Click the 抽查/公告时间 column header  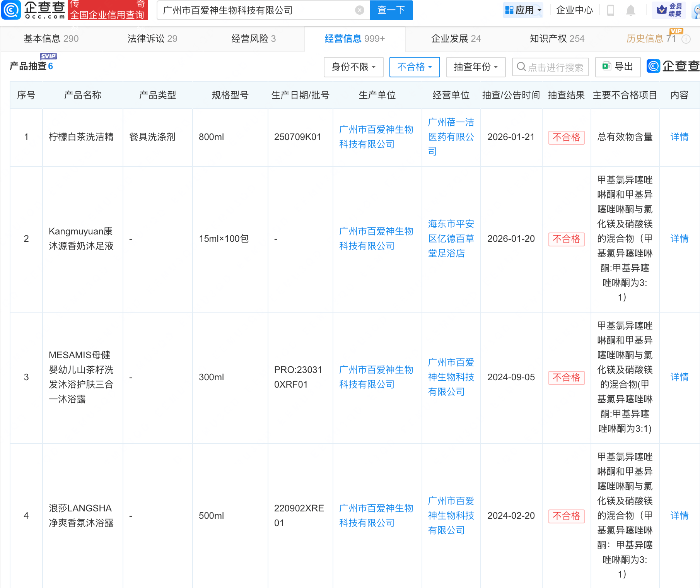coord(511,95)
